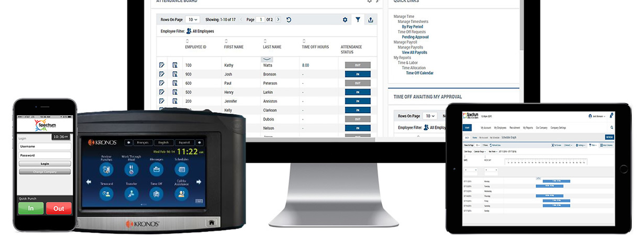Open Review Punches on the Kronos terminal

[x=107, y=169]
